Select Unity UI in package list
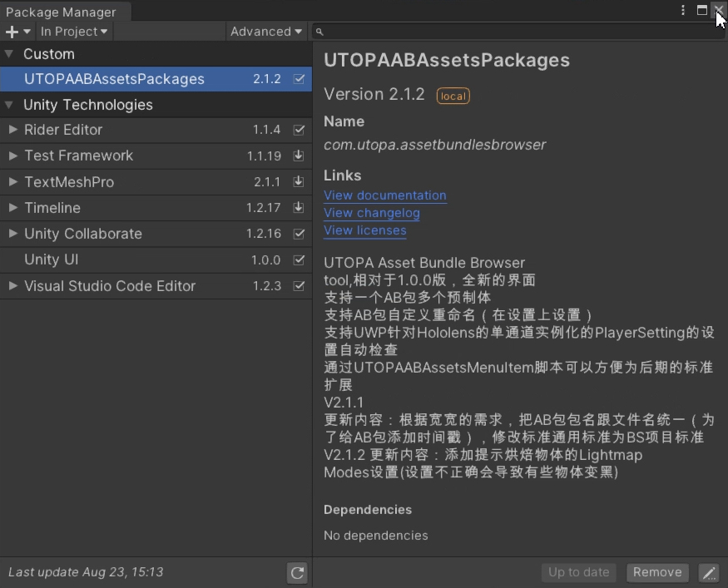This screenshot has height=588, width=728. (x=51, y=259)
